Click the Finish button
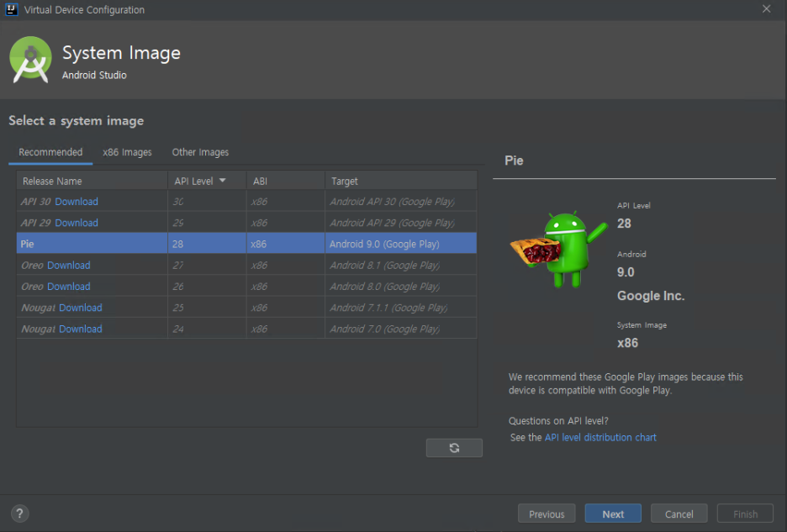787x532 pixels. [x=745, y=514]
